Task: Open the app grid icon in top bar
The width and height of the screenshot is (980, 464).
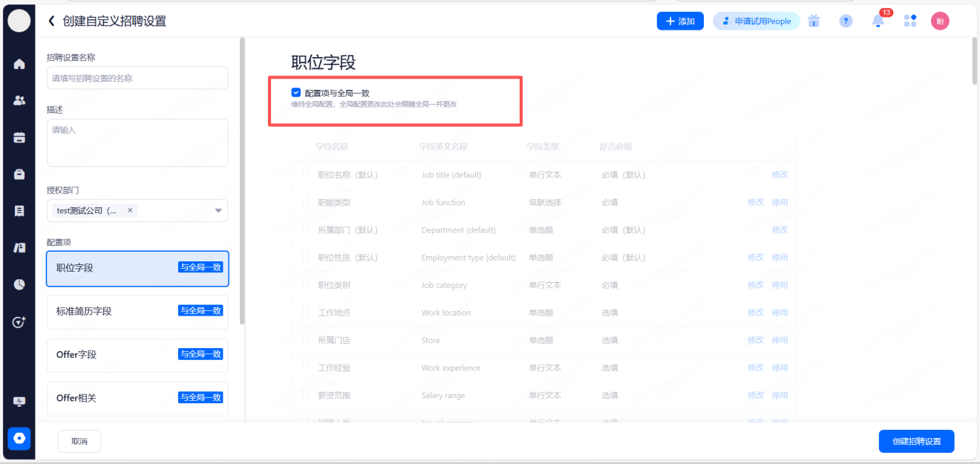Action: tap(909, 22)
